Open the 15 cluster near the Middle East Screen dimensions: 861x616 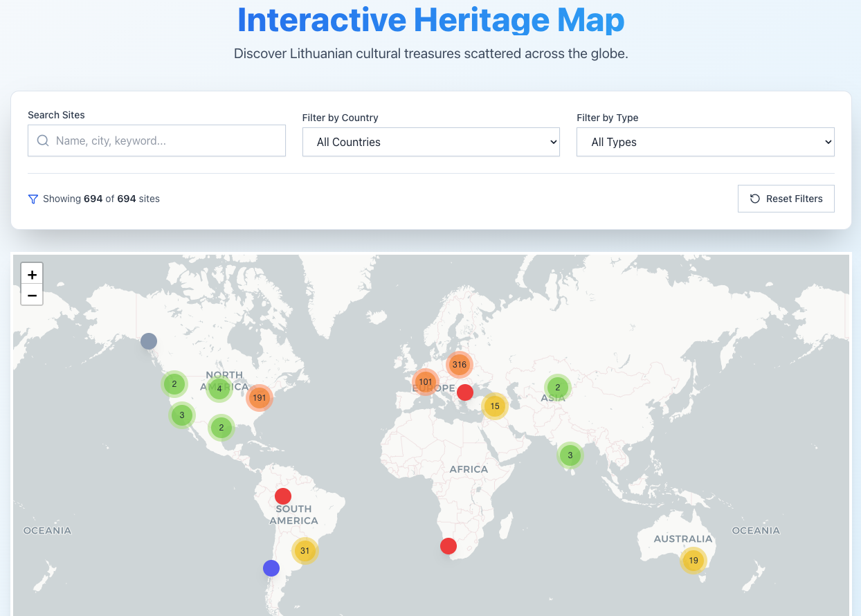(495, 406)
